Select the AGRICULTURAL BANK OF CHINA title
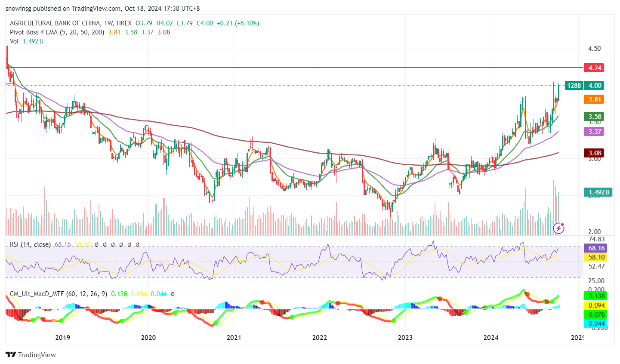Viewport: 620px width, 364px height. click(x=56, y=23)
